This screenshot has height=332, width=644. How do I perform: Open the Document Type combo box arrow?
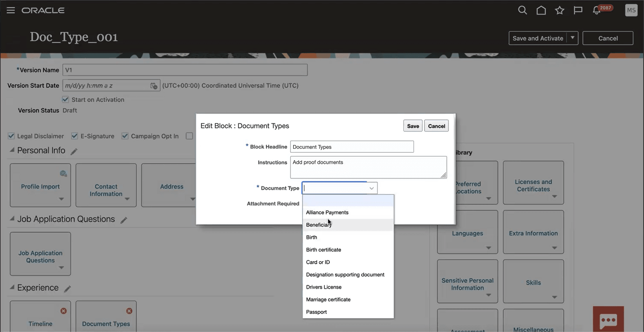click(x=371, y=188)
